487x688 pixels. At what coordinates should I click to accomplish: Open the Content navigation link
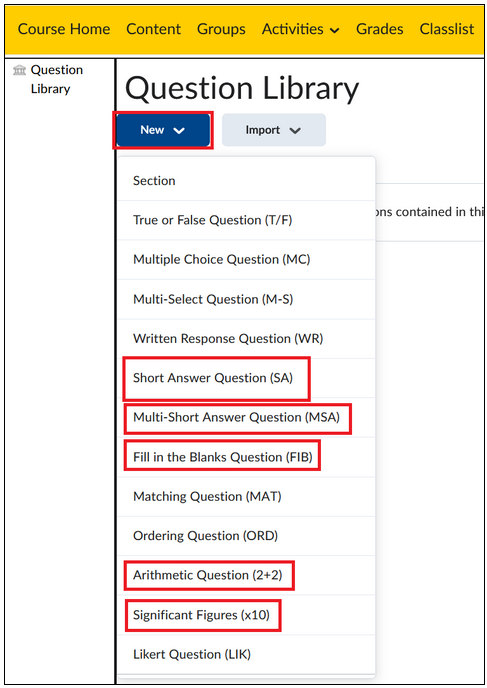click(154, 29)
